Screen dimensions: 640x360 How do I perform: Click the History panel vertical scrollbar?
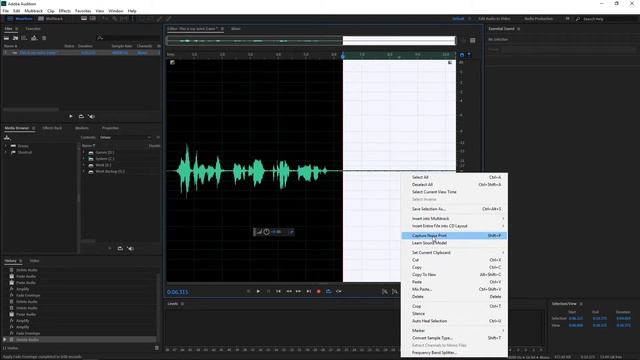[158, 307]
